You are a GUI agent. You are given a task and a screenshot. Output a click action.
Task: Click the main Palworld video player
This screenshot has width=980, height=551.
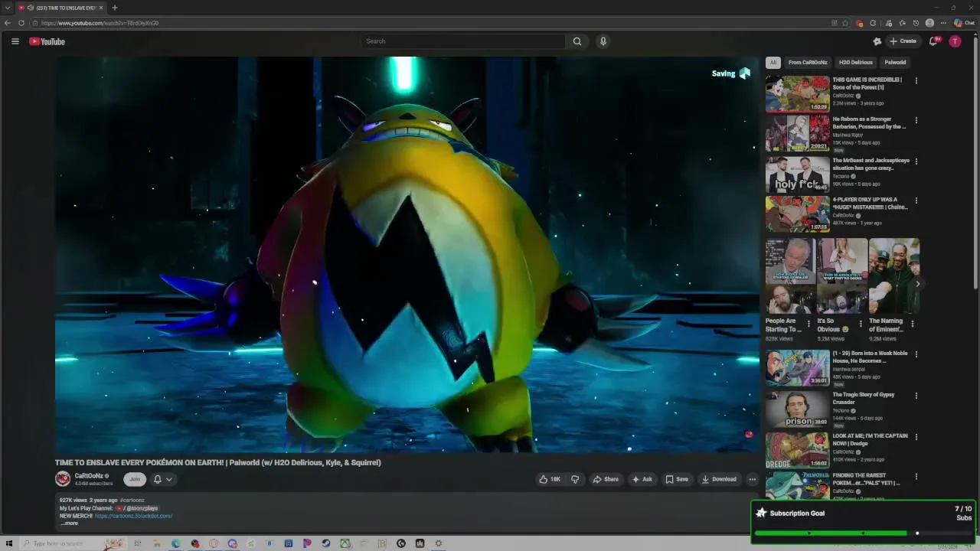(x=407, y=254)
